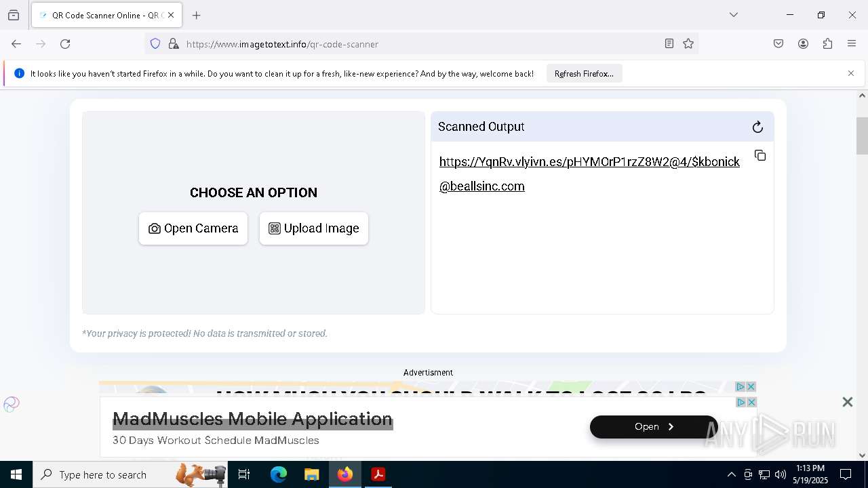Screen dimensions: 868x488
Task: Click the page vertical scrollbar thumb
Action: click(862, 136)
